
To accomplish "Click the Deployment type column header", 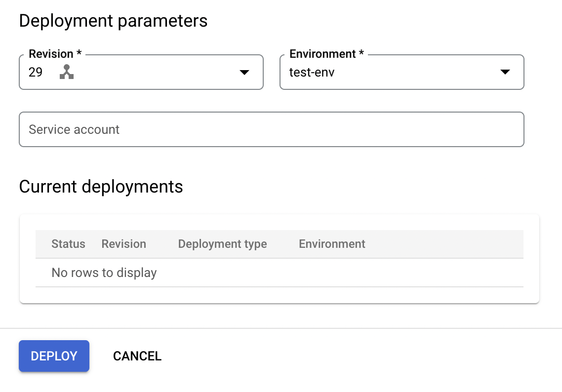I will 222,244.
